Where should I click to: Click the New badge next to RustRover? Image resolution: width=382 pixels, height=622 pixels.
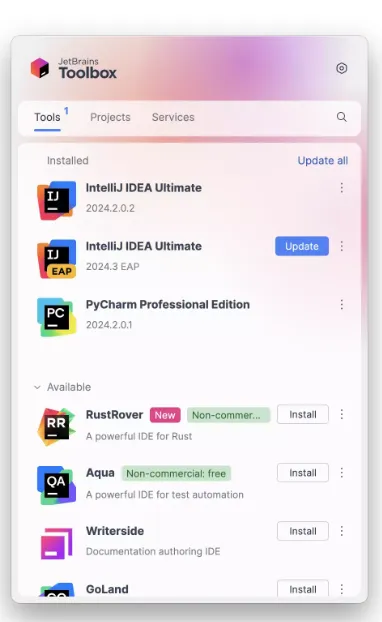pyautogui.click(x=165, y=415)
